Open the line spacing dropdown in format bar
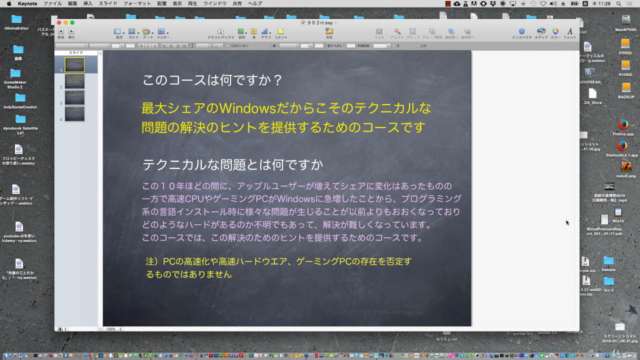 (x=203, y=46)
